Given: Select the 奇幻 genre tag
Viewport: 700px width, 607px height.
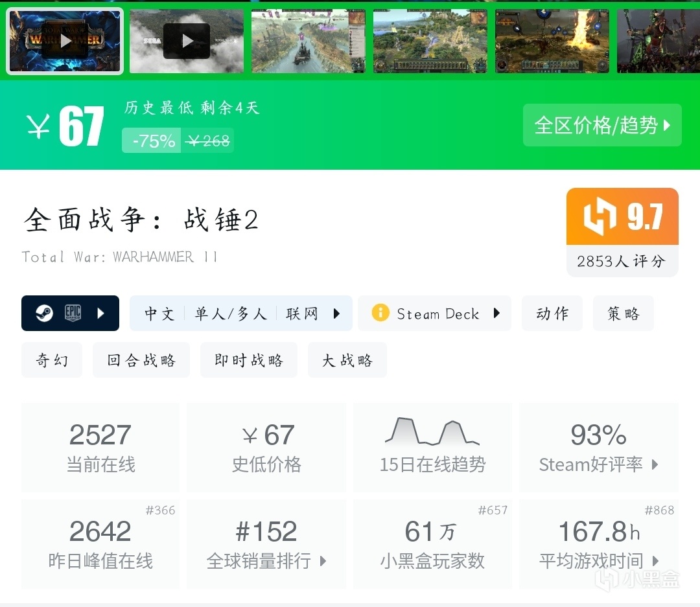Looking at the screenshot, I should click(x=52, y=360).
